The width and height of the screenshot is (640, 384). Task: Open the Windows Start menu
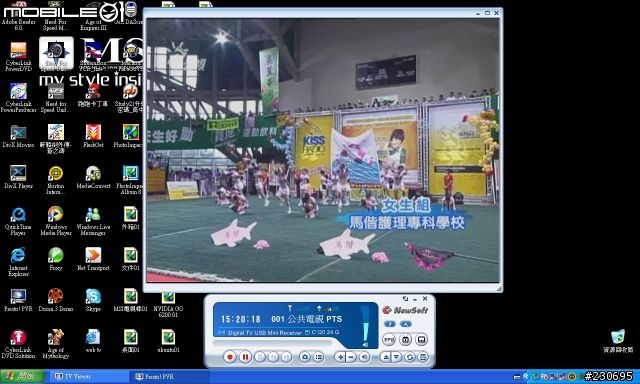tap(22, 376)
